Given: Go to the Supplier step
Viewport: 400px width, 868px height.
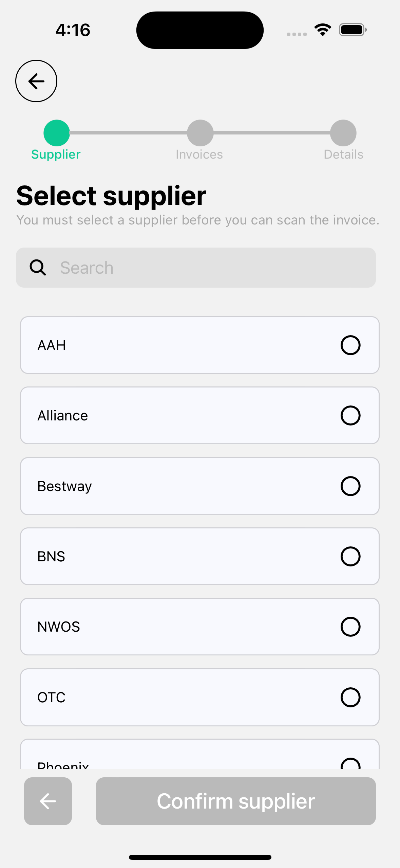Looking at the screenshot, I should [x=56, y=155].
